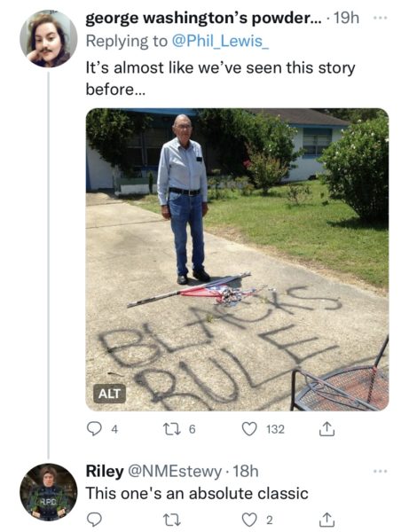
Task: Open the 'This one's an absolute classic' reply
Action: tap(197, 493)
